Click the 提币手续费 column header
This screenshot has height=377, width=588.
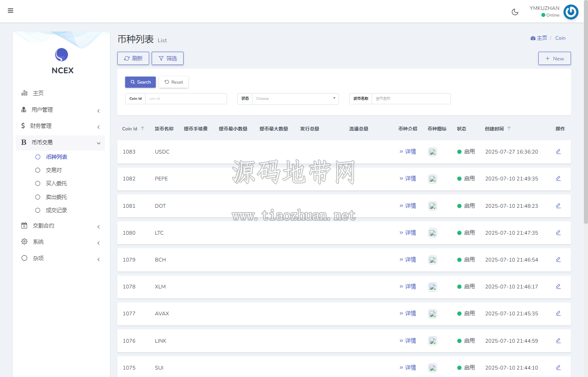[196, 129]
